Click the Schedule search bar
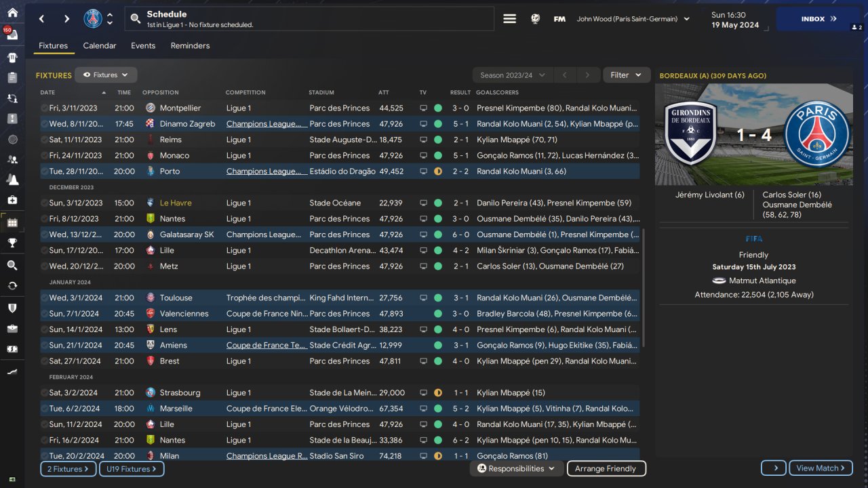The height and width of the screenshot is (488, 868). coord(309,19)
